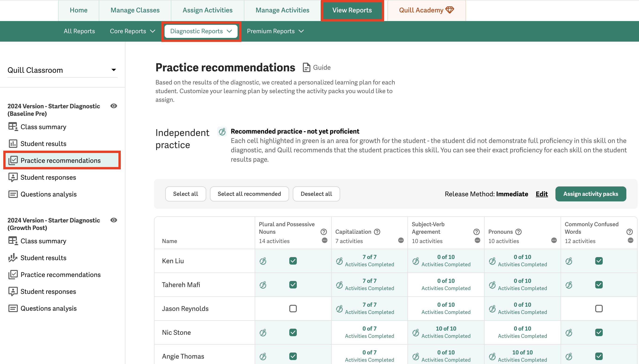Click the options dots in Subject-Verb Agreement column

click(x=477, y=240)
